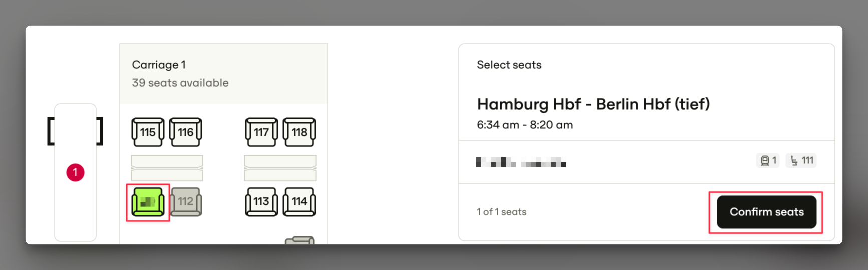Select seat 115 in Carriage 1
This screenshot has height=270, width=868.
point(148,132)
